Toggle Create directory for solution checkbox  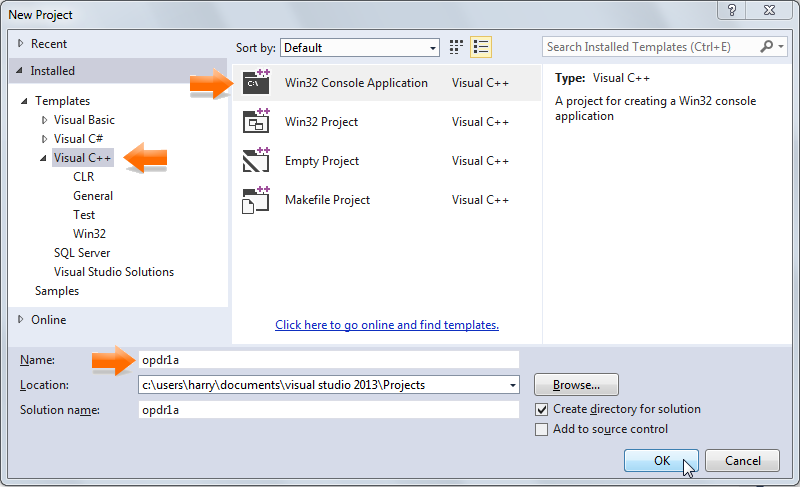[x=542, y=409]
